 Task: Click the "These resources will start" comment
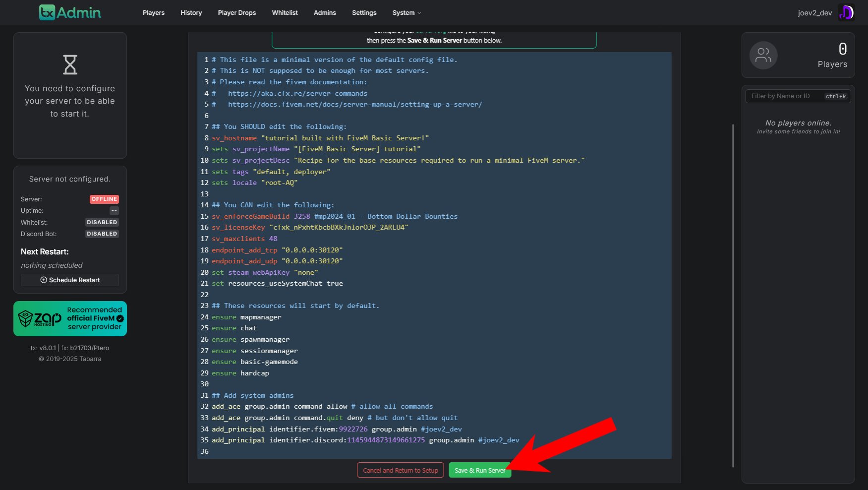click(x=295, y=306)
